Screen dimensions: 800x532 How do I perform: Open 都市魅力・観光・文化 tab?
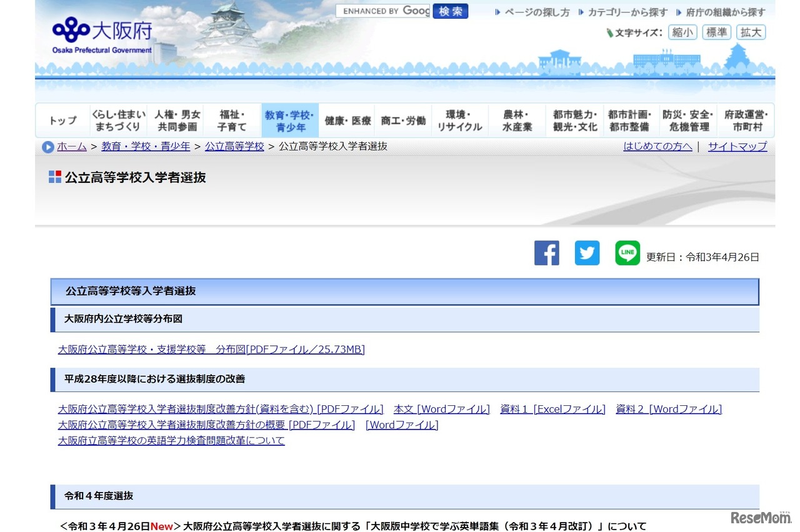tap(574, 121)
